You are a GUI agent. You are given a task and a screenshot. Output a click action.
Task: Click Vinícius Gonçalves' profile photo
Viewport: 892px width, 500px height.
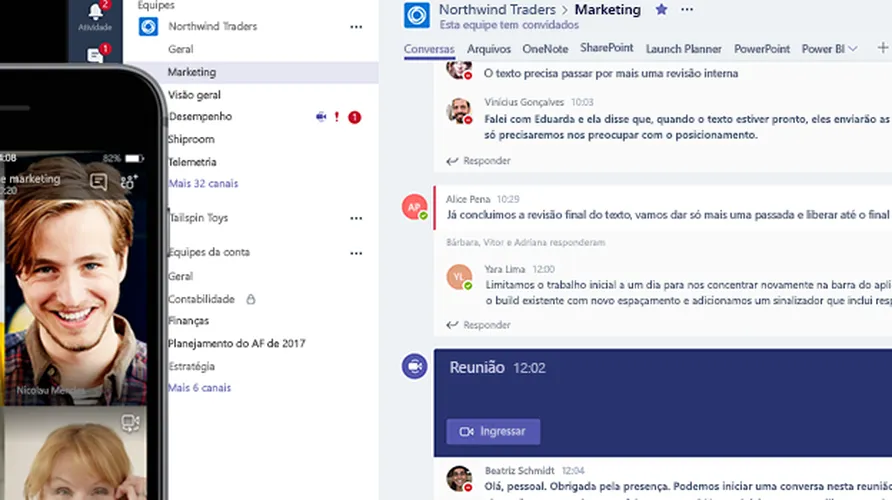point(459,110)
